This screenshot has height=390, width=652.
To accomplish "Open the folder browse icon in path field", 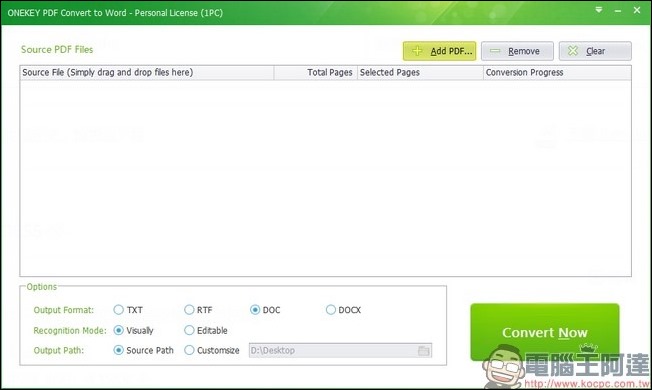I will coord(423,351).
